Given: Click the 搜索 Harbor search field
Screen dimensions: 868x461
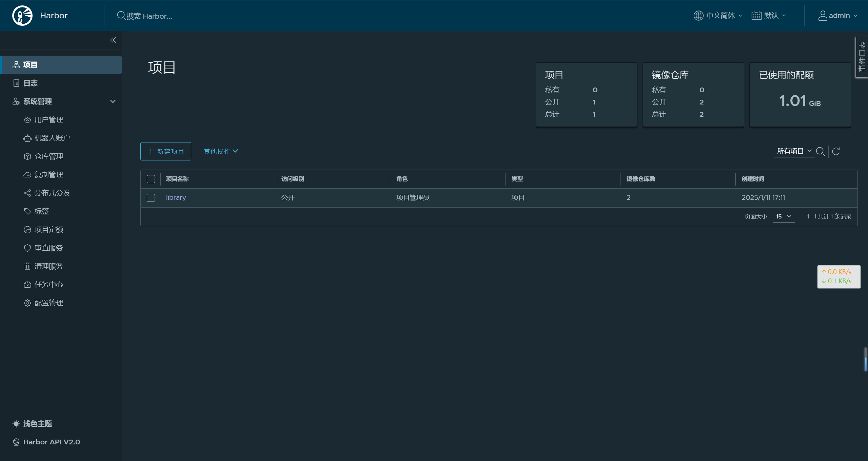Looking at the screenshot, I should [x=149, y=16].
